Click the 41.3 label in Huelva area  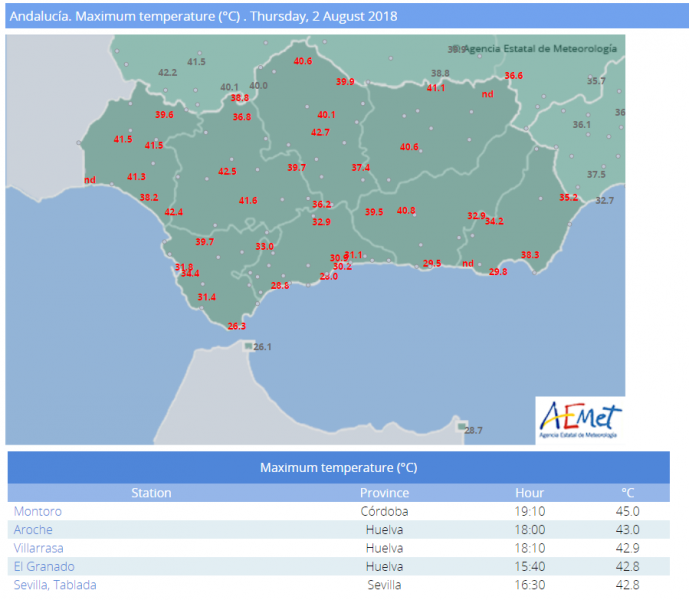pos(136,177)
